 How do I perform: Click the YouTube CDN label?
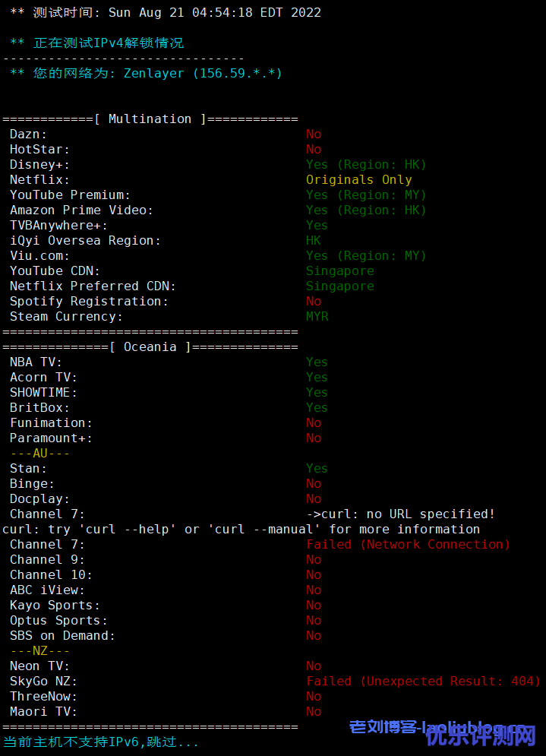click(55, 270)
